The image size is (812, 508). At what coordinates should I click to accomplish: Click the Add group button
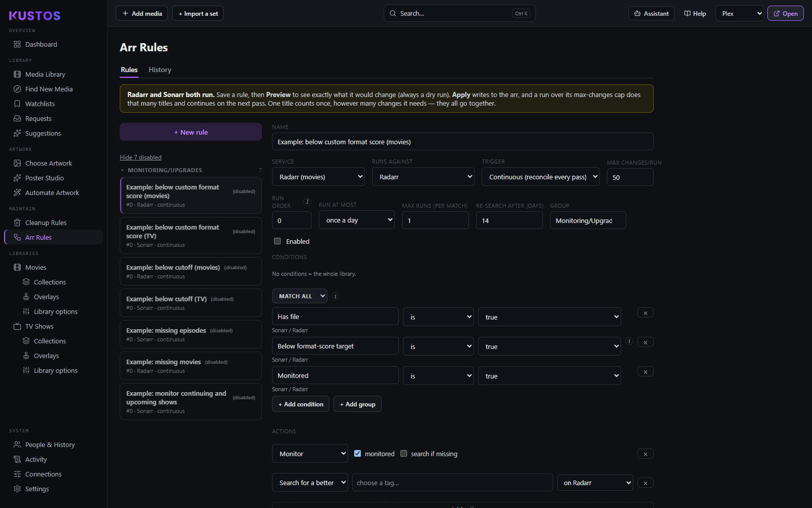pos(358,404)
